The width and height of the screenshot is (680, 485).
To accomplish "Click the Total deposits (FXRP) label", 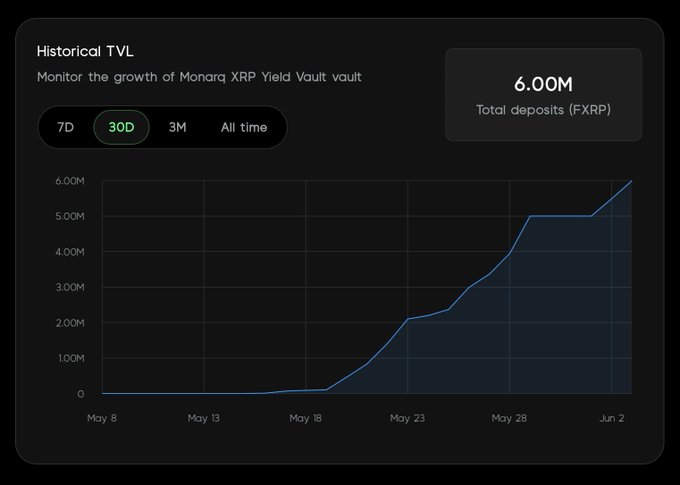I will 543,109.
